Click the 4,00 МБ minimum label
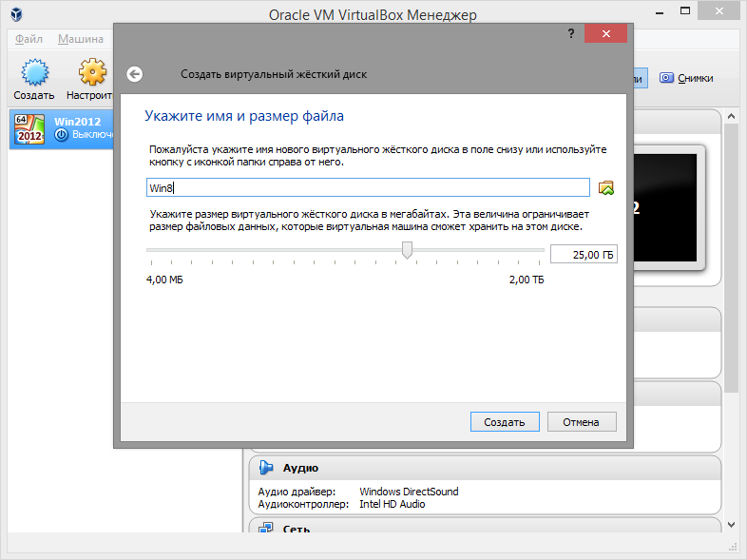The image size is (747, 560). pos(164,280)
